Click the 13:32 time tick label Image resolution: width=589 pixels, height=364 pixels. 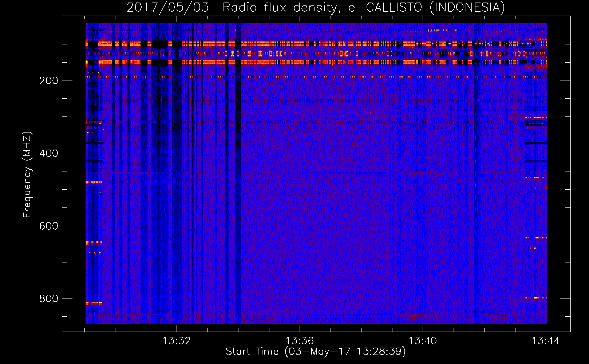click(177, 341)
